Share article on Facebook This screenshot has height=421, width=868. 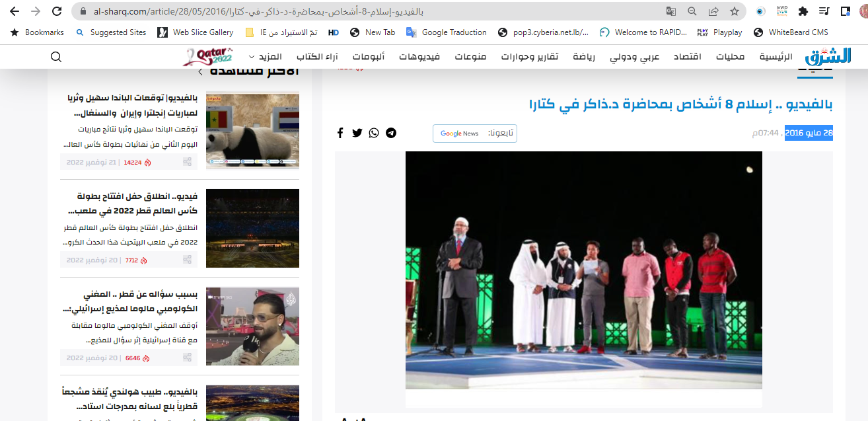pyautogui.click(x=340, y=133)
